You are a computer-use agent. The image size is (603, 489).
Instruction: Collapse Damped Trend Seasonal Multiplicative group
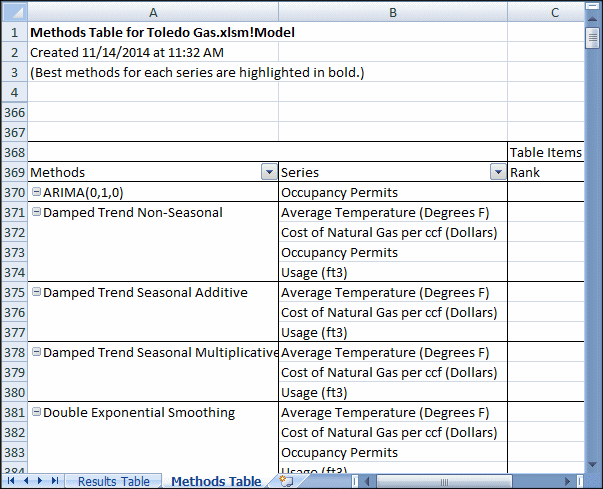click(36, 351)
